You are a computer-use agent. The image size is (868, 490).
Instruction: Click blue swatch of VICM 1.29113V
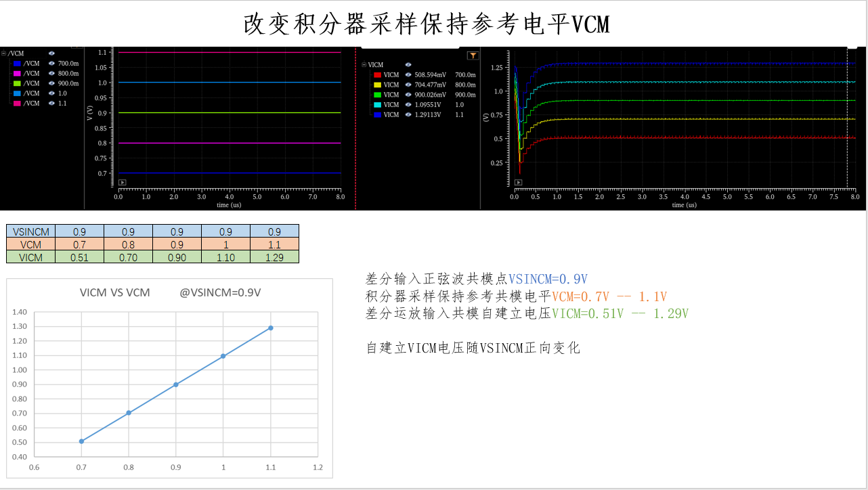[376, 115]
